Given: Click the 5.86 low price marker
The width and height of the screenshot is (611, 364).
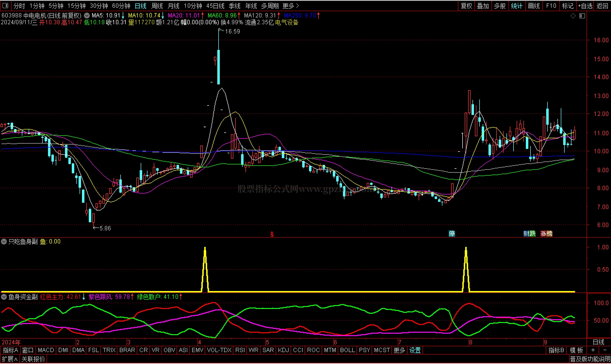Looking at the screenshot, I should (x=105, y=229).
